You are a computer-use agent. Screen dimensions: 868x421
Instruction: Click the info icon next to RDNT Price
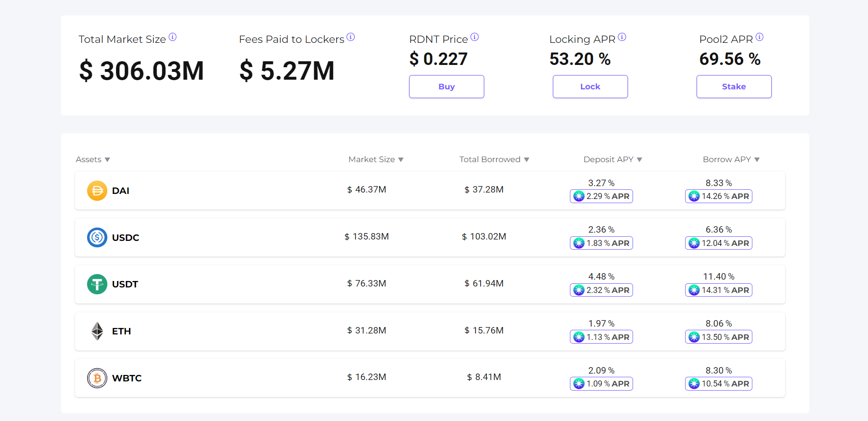475,37
